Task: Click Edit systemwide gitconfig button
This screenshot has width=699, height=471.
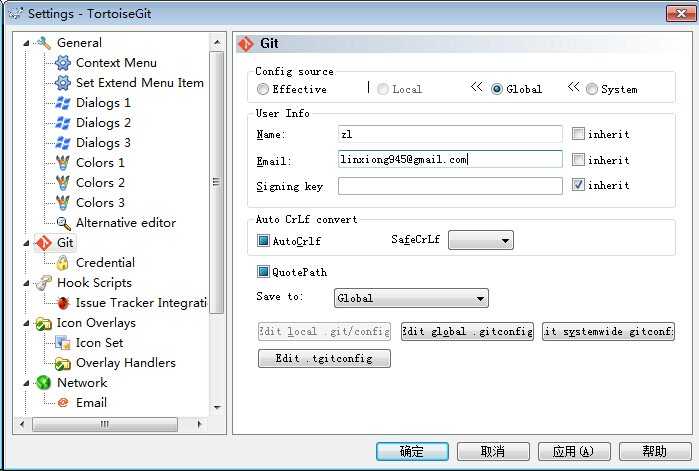Action: (608, 332)
